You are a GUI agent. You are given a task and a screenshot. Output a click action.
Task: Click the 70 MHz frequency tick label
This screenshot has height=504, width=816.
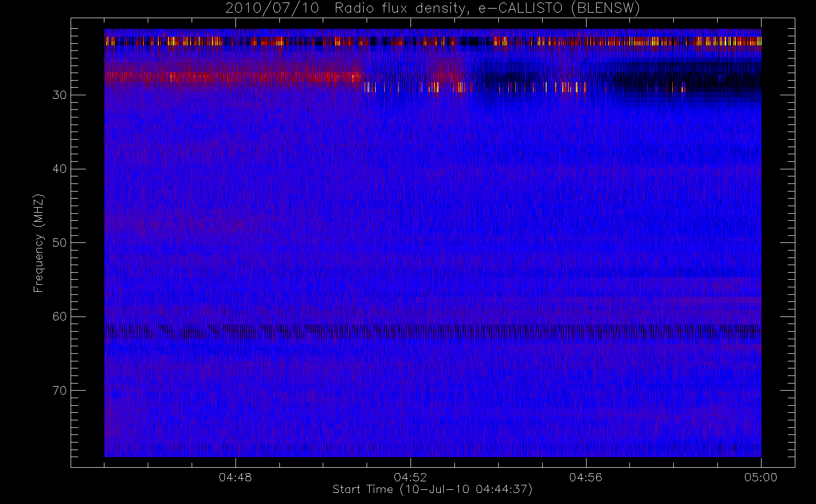60,391
